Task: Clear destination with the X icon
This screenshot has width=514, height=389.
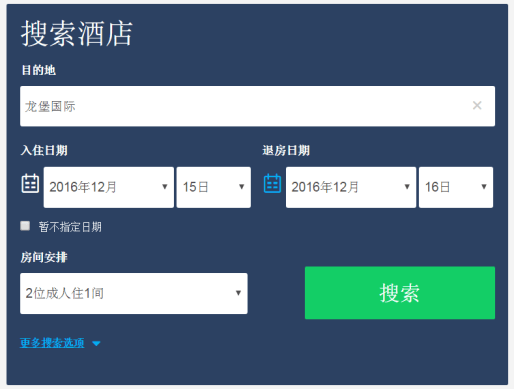Action: pyautogui.click(x=477, y=106)
